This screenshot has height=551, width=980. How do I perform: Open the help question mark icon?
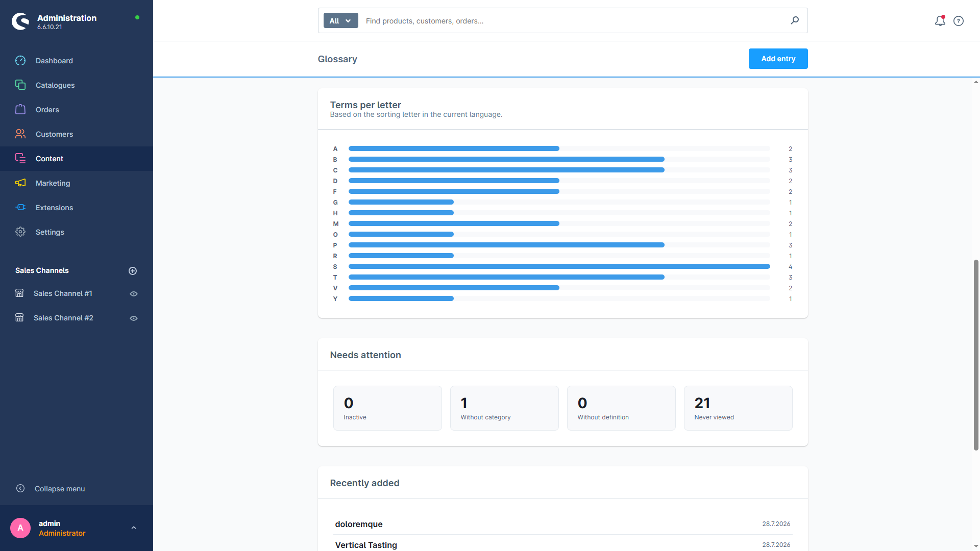click(x=959, y=21)
